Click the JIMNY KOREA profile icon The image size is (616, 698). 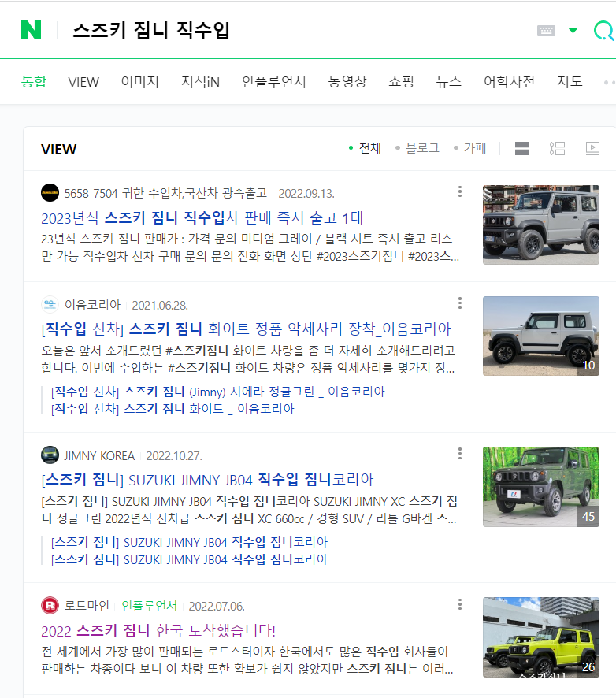50,455
